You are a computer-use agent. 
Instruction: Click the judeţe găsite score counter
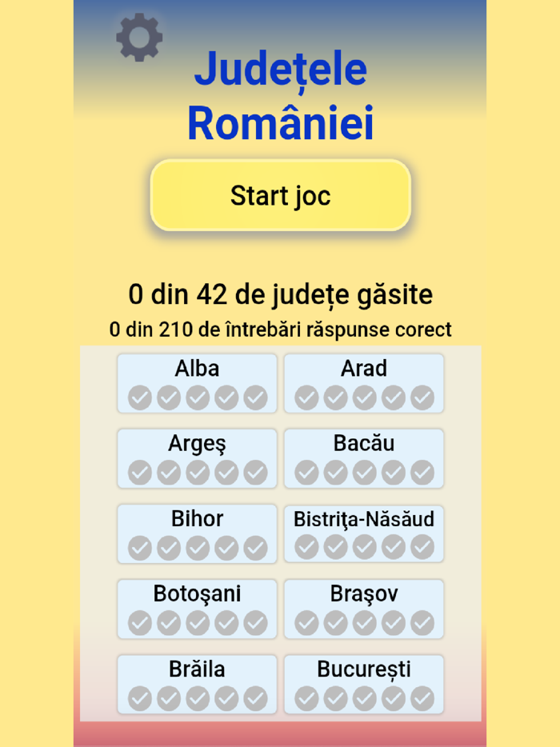tap(280, 294)
